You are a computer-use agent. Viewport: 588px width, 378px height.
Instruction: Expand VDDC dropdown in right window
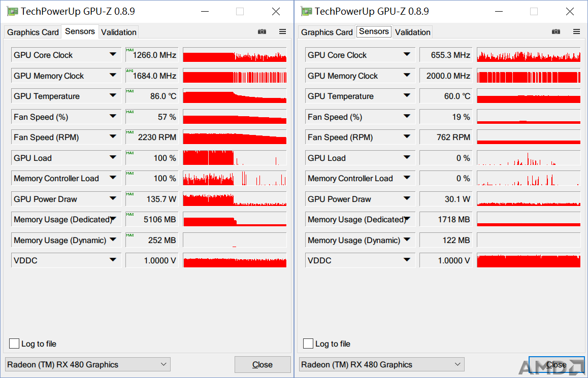pyautogui.click(x=407, y=260)
